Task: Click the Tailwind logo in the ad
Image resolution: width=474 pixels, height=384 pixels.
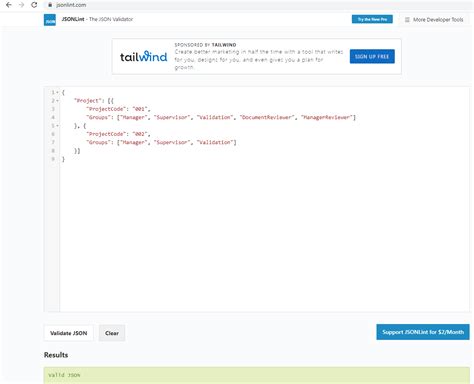Action: (x=143, y=56)
